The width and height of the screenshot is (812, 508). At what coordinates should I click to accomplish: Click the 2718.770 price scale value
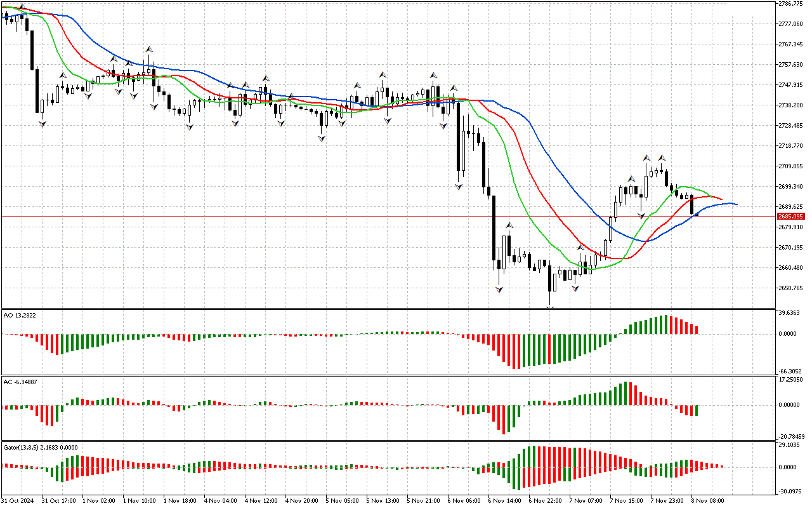click(792, 146)
